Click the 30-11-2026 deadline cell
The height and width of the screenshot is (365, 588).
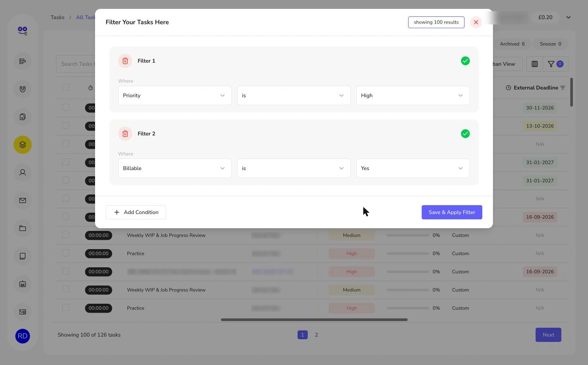(540, 108)
